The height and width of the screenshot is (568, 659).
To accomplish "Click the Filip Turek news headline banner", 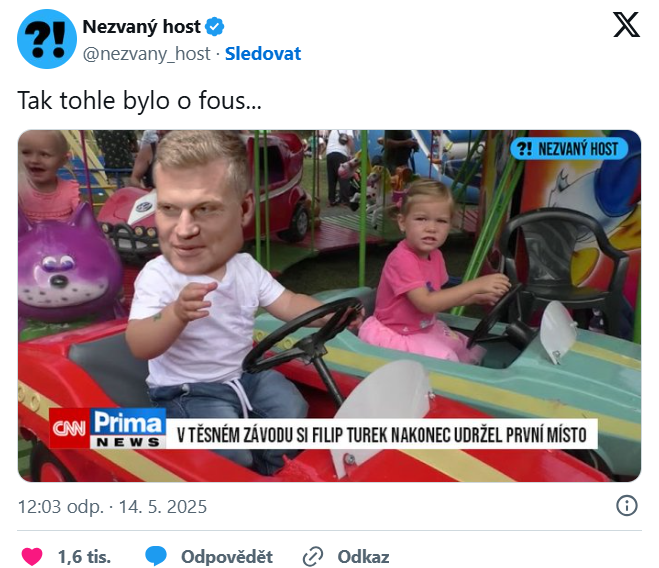I will [382, 434].
